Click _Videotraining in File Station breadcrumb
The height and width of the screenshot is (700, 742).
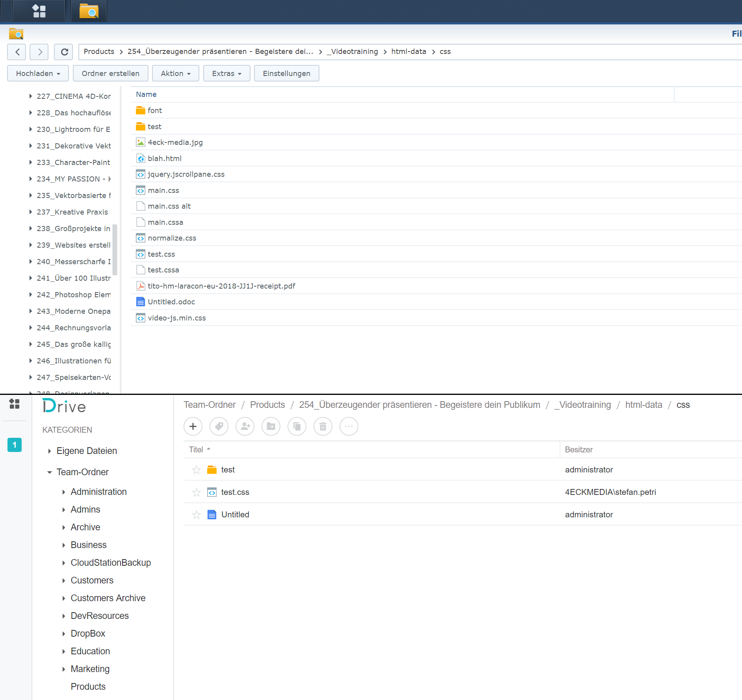click(x=352, y=52)
